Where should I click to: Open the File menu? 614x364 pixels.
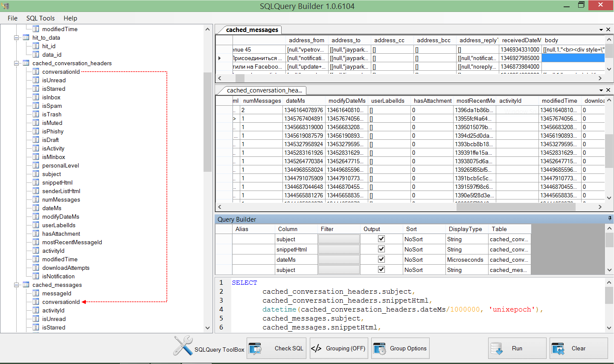tap(12, 18)
